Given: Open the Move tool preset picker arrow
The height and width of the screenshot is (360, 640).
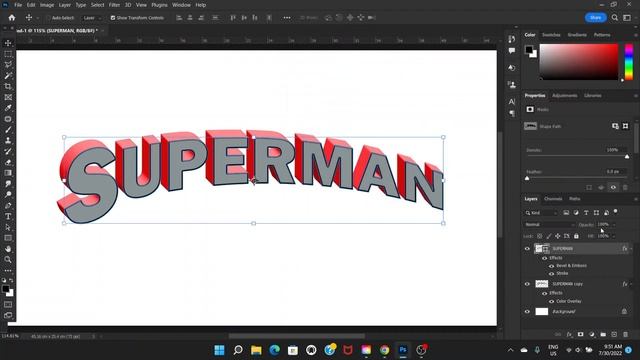Looking at the screenshot, I should [x=38, y=18].
